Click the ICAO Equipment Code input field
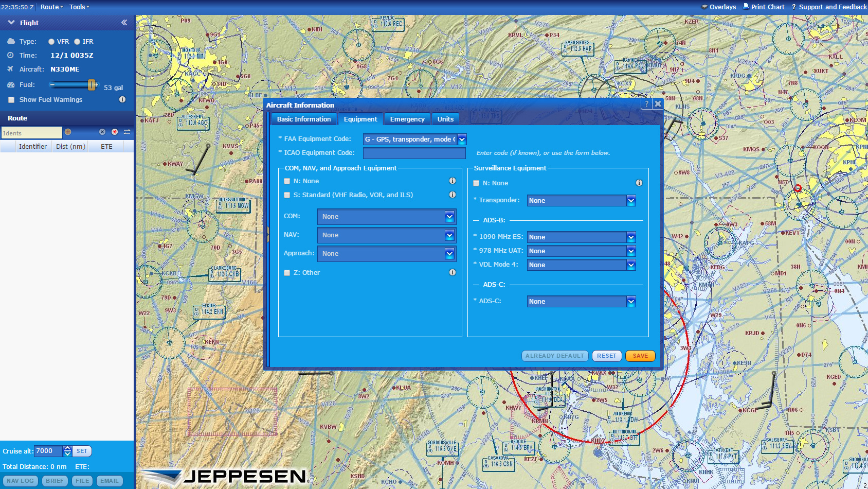868x489 pixels. (414, 152)
